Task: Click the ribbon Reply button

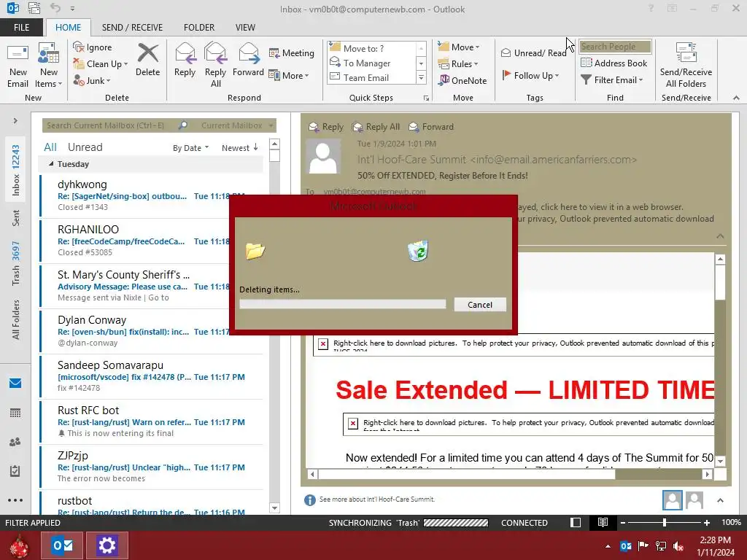Action: pos(185,61)
